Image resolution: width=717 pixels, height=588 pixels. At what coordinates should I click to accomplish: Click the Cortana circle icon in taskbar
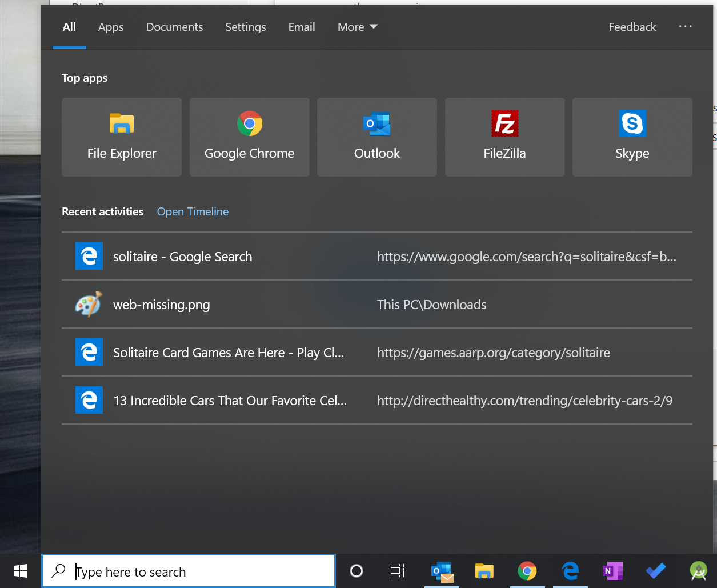(357, 571)
